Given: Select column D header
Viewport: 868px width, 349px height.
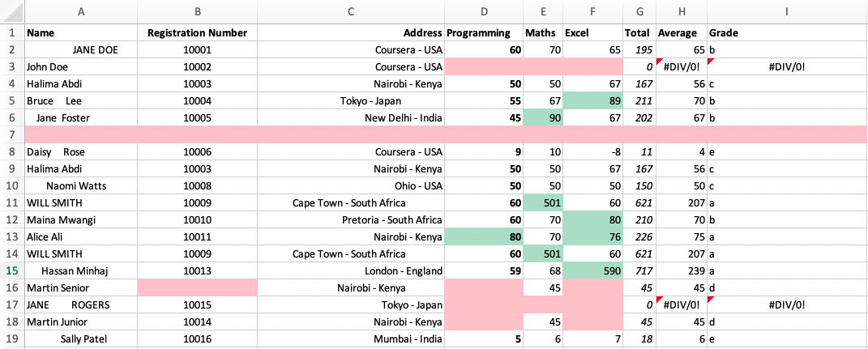Looking at the screenshot, I should point(485,11).
